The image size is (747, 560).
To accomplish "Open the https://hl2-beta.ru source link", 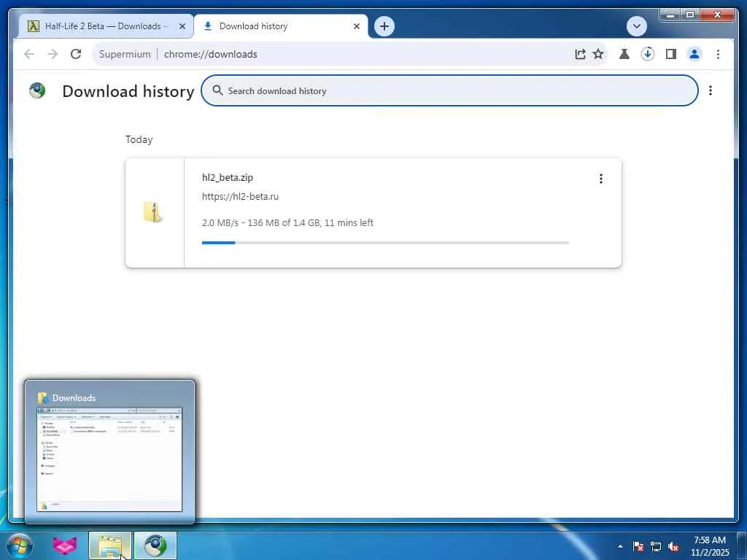I will point(240,196).
